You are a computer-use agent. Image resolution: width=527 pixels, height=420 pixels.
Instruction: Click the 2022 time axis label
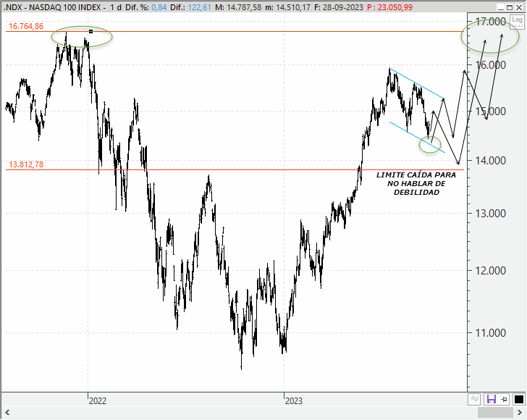[x=98, y=401]
